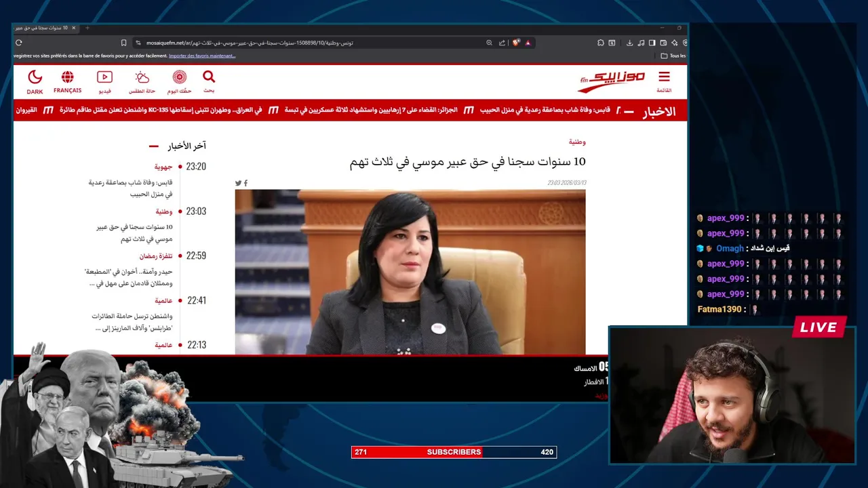
Task: Click the الاخبار ticker label
Action: point(659,111)
